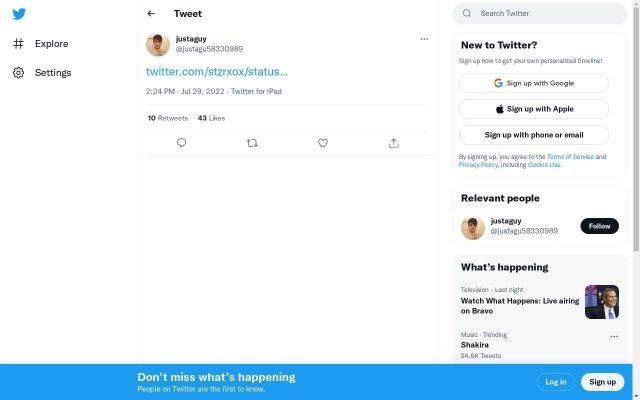
Task: Open the Settings menu item
Action: (53, 73)
